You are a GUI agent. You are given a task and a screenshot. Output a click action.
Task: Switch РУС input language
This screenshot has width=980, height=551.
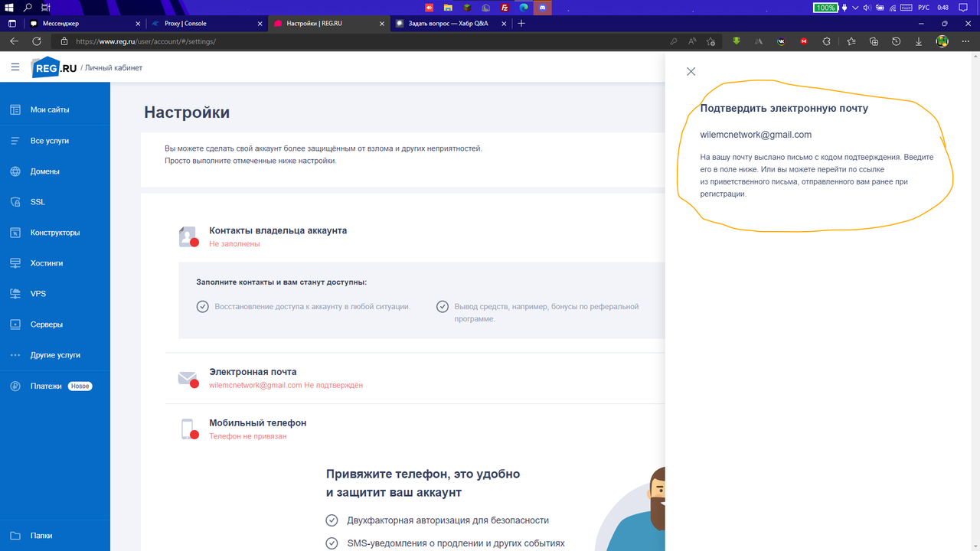(923, 7)
